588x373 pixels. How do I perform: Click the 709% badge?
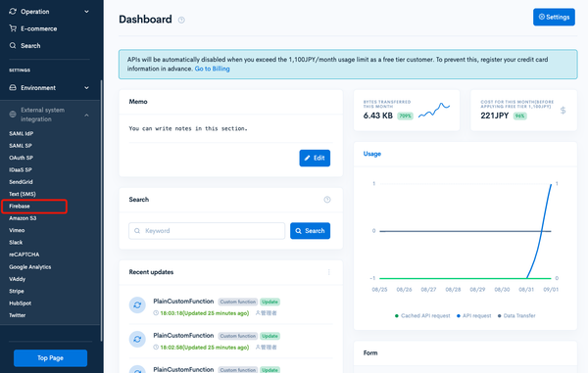405,117
